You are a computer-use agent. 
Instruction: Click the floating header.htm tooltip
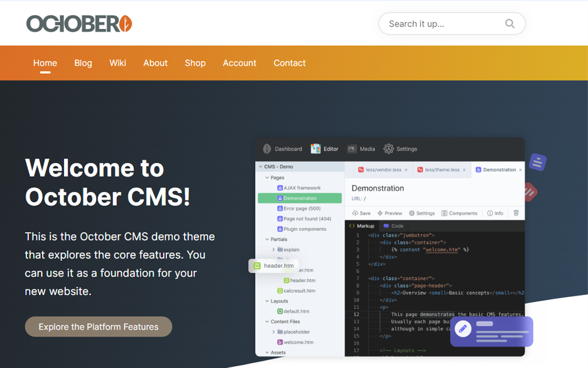point(274,266)
